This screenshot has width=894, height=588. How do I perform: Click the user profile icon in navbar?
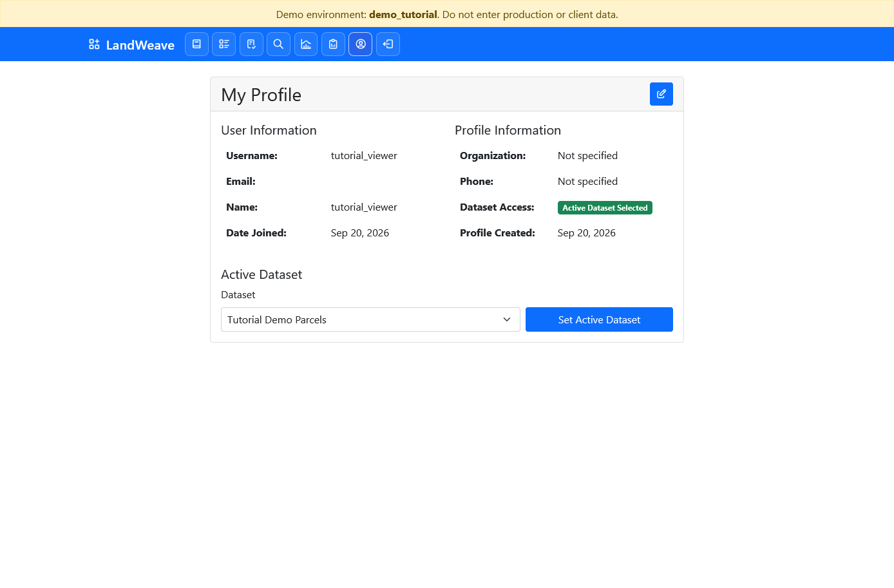(361, 44)
